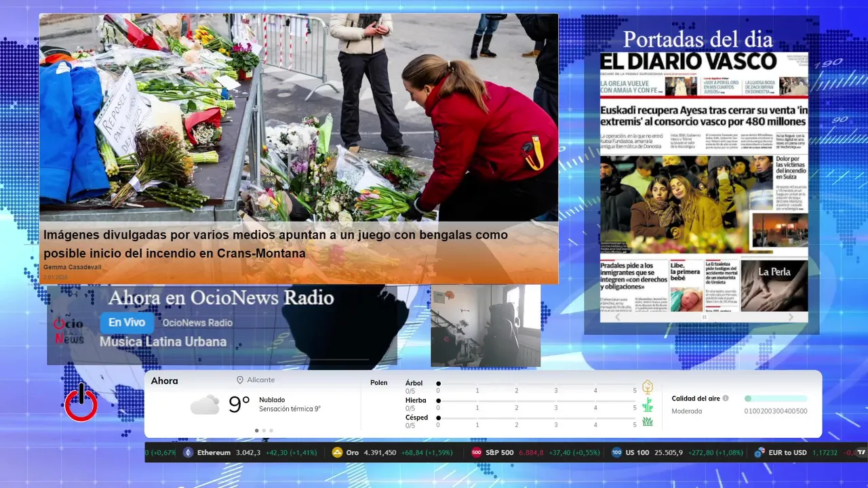
Task: Click the red power button icon
Action: (81, 403)
